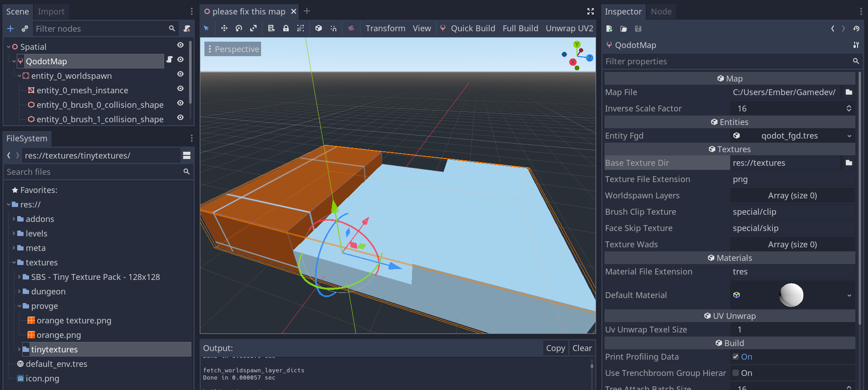The image size is (868, 390).
Task: Adjust the Inverse Scale Factor stepper
Action: tap(849, 108)
